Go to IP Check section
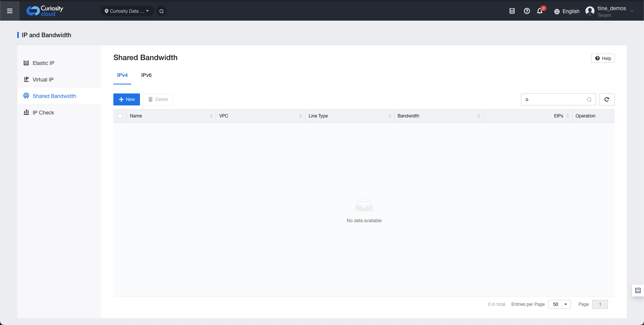Viewport: 644px width, 325px height. coord(59,113)
